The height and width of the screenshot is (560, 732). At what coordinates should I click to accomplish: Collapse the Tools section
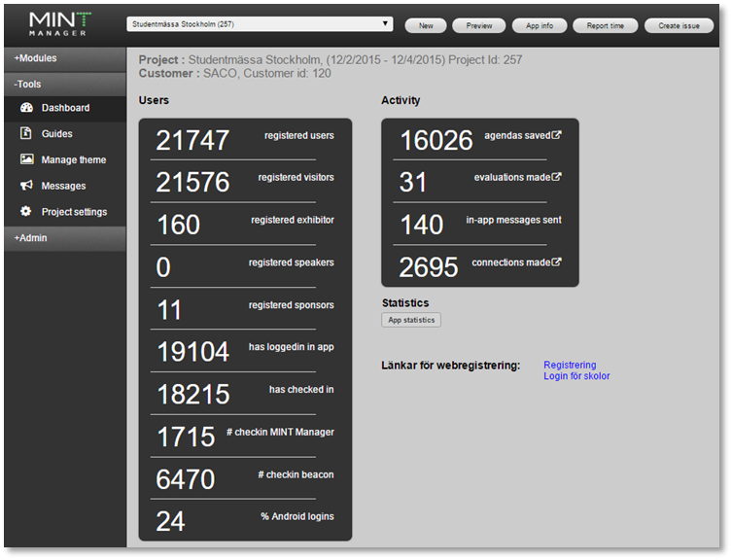coord(65,84)
